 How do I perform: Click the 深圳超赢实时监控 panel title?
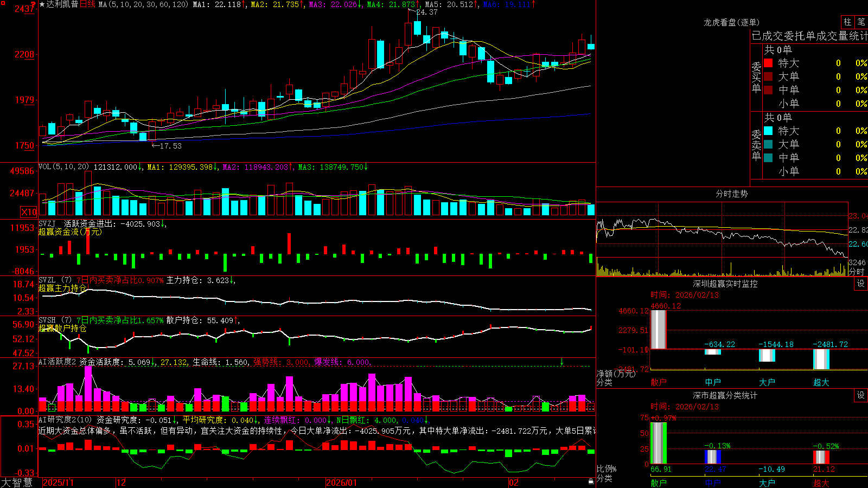pyautogui.click(x=725, y=284)
